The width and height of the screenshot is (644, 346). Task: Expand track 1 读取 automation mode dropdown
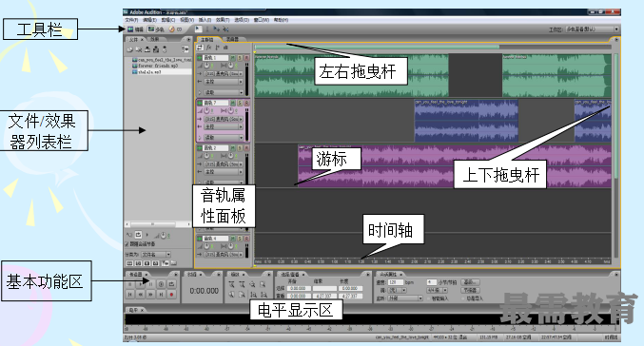[x=224, y=92]
